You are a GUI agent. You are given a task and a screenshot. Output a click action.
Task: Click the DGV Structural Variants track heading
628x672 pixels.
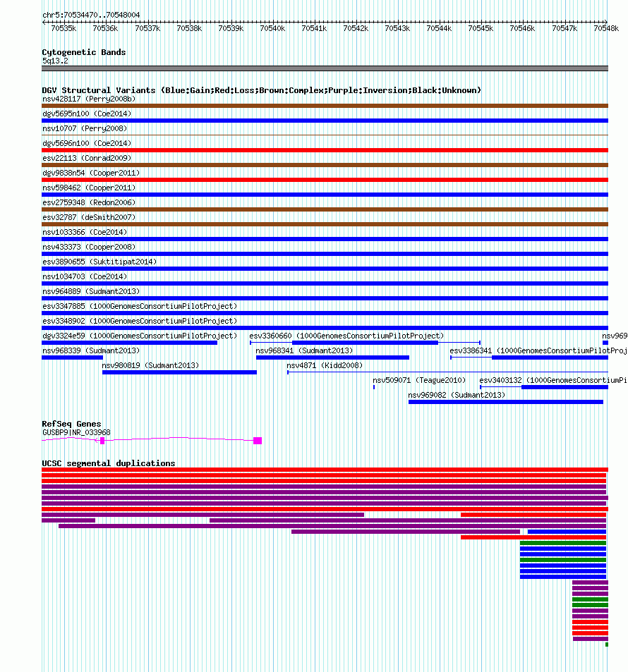261,90
